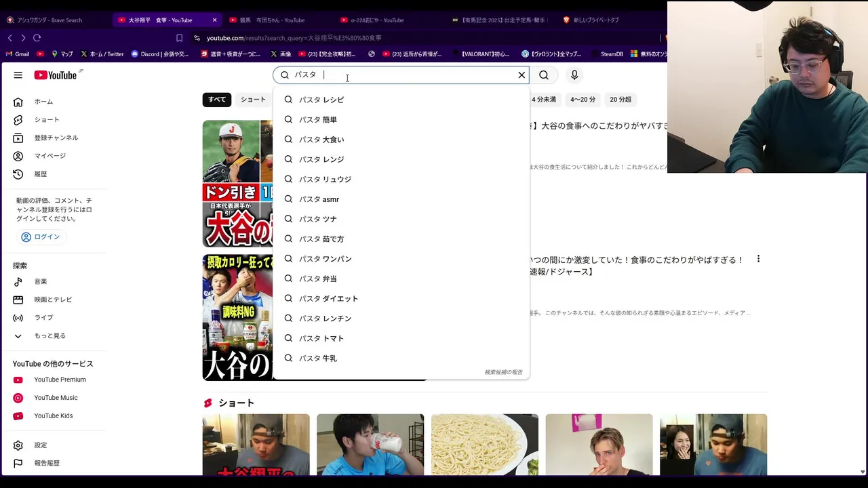Select suggestion パスタ レシピ
868x488 pixels.
(x=401, y=100)
